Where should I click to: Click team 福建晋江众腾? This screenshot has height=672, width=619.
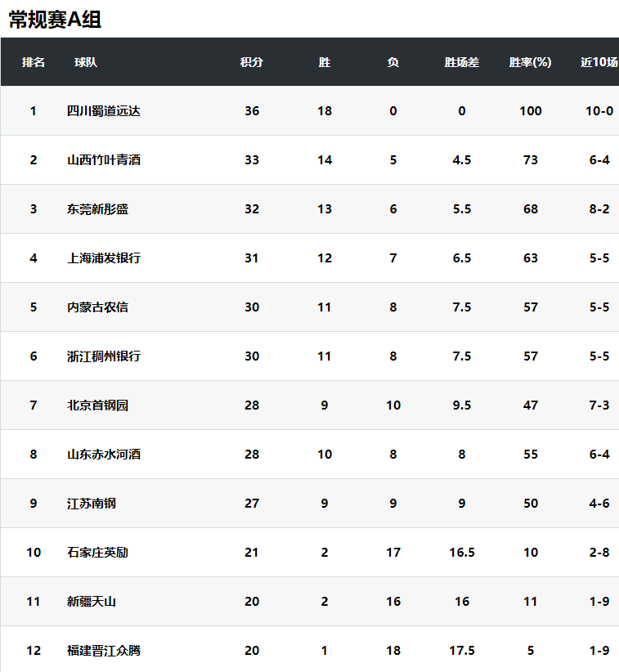click(104, 651)
